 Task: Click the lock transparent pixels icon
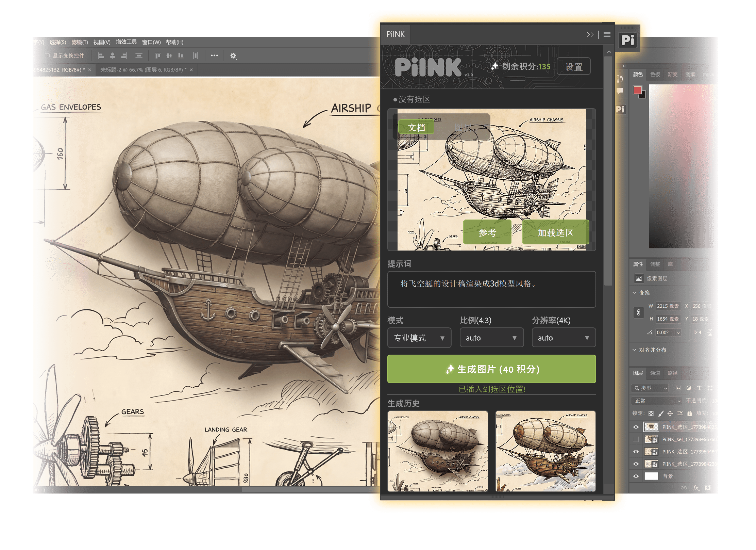pyautogui.click(x=651, y=414)
